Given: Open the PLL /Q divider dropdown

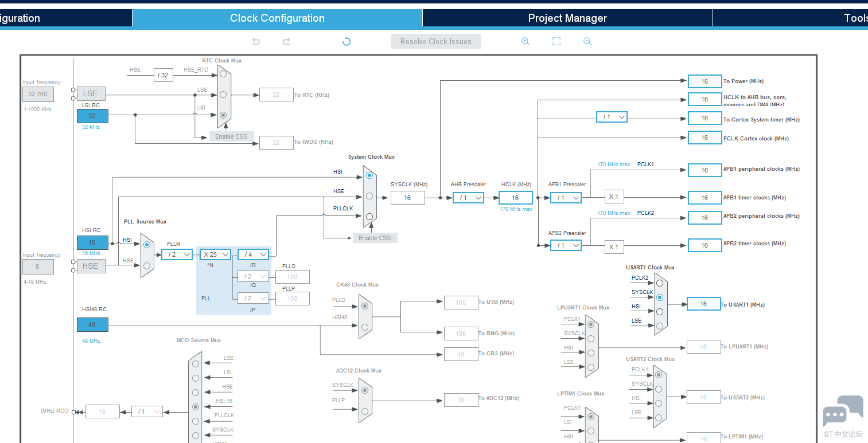Looking at the screenshot, I should click(x=253, y=276).
